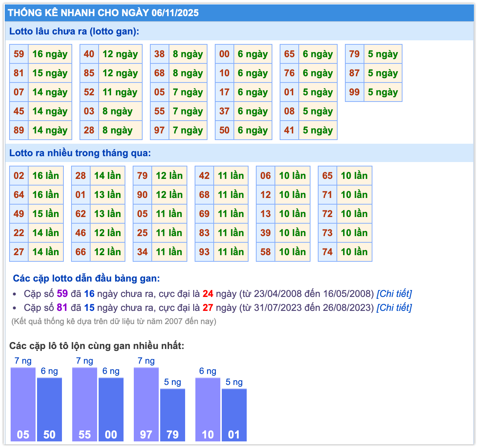
Task: Click the "Lotto ra nhiều trong tháng qua" heading
Action: tap(80, 153)
